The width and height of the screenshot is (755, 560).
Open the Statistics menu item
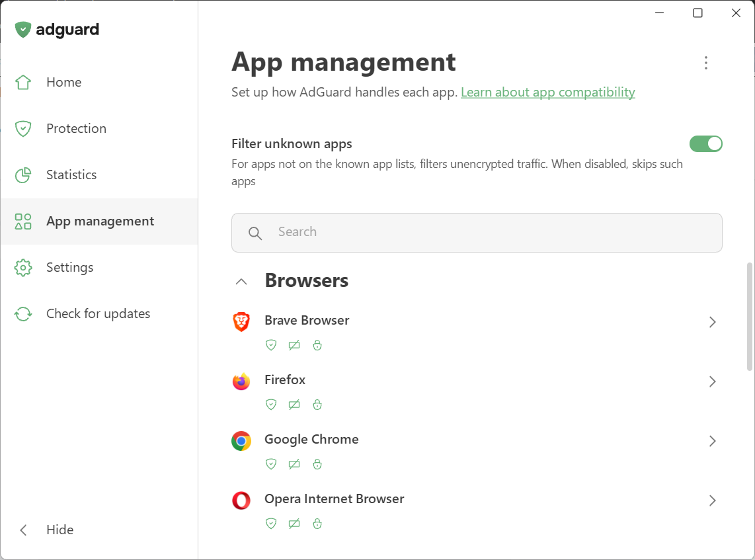click(x=99, y=175)
